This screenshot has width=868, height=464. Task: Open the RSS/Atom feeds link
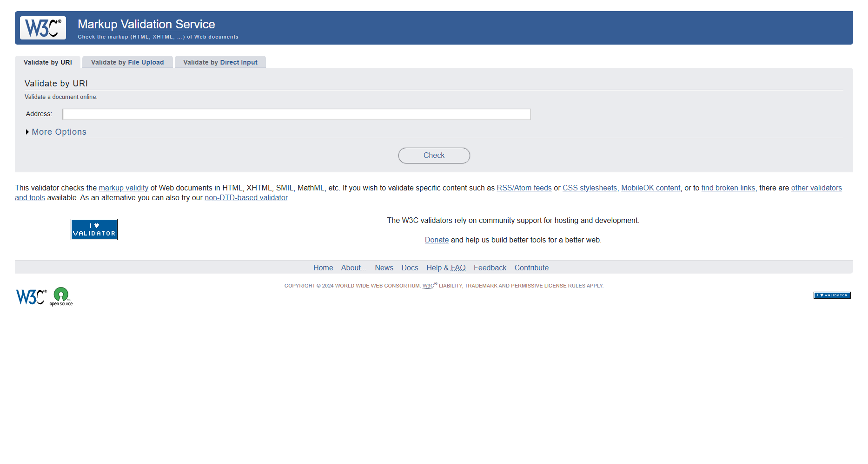click(x=524, y=188)
